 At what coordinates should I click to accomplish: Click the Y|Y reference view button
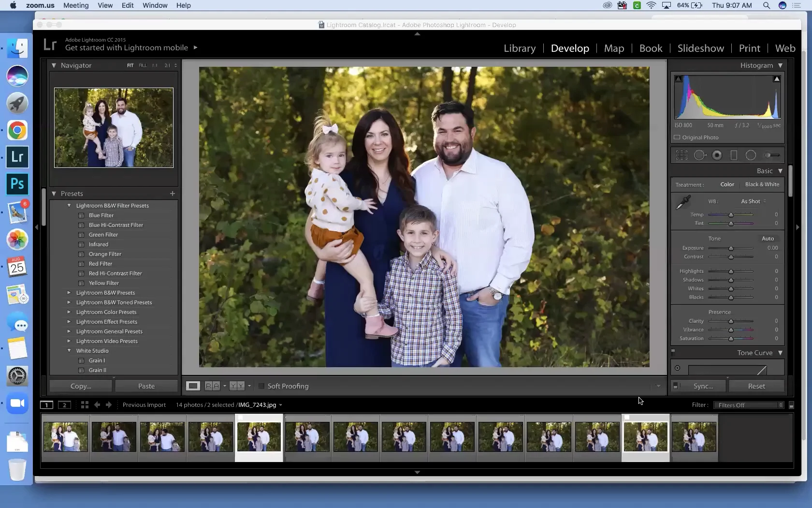coord(237,386)
